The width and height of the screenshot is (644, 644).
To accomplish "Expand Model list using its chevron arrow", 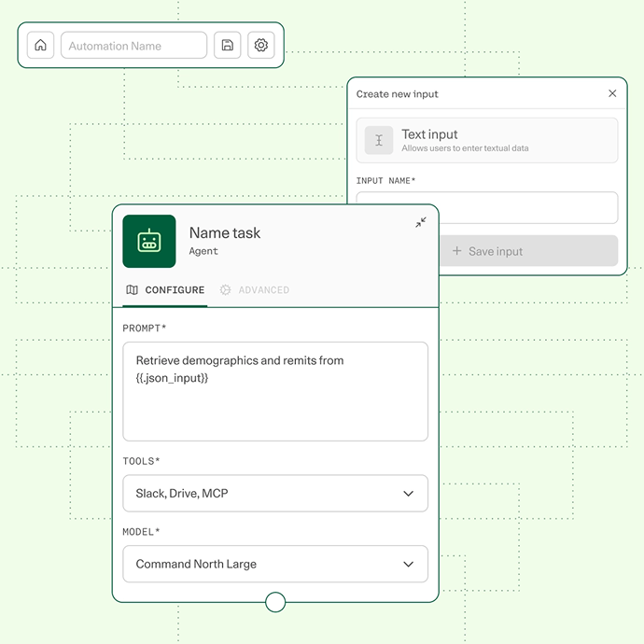I will pyautogui.click(x=408, y=564).
